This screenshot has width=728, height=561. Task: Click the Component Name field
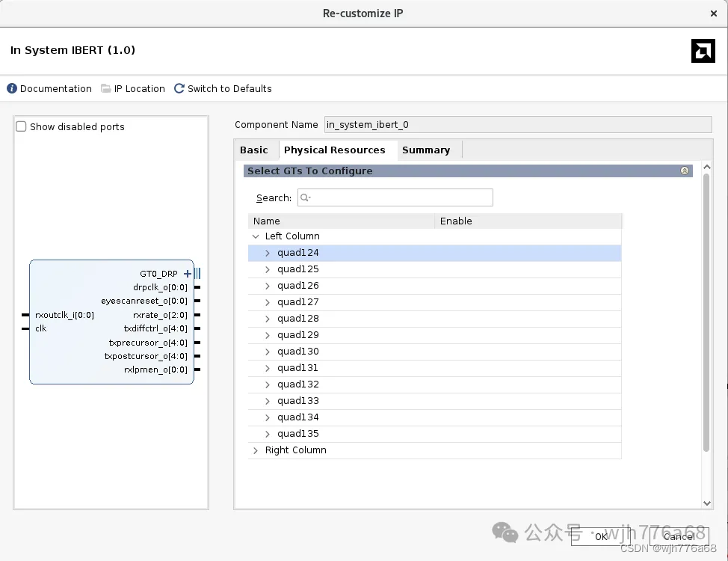(518, 125)
